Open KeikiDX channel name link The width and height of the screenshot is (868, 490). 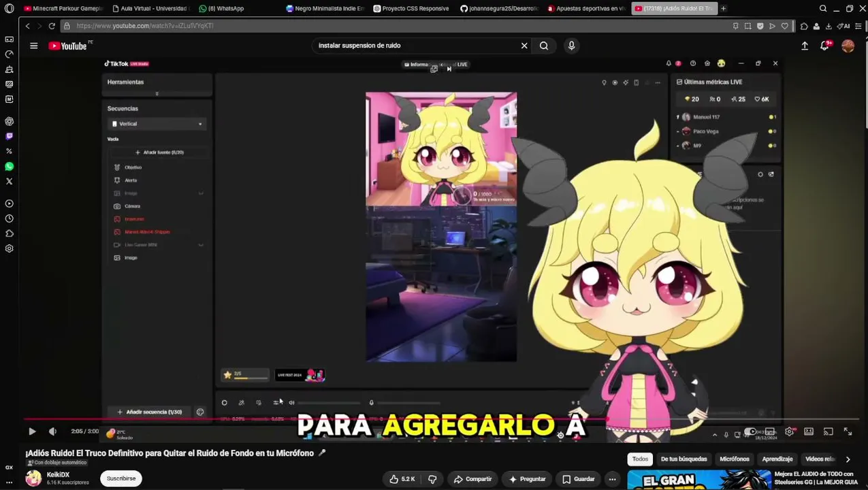[58, 475]
